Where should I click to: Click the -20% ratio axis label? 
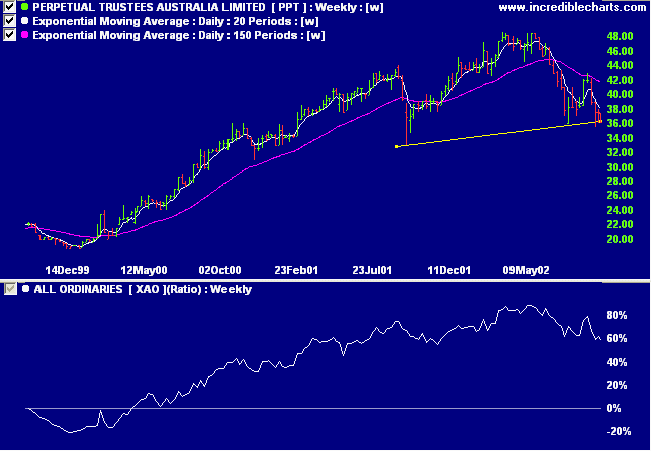[619, 431]
